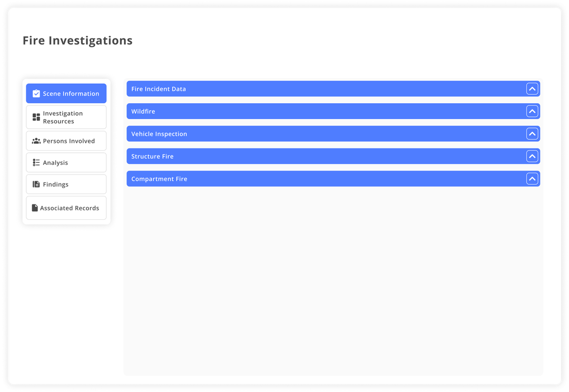This screenshot has height=392, width=569.
Task: Click the Analysis checklist icon
Action: [35, 162]
